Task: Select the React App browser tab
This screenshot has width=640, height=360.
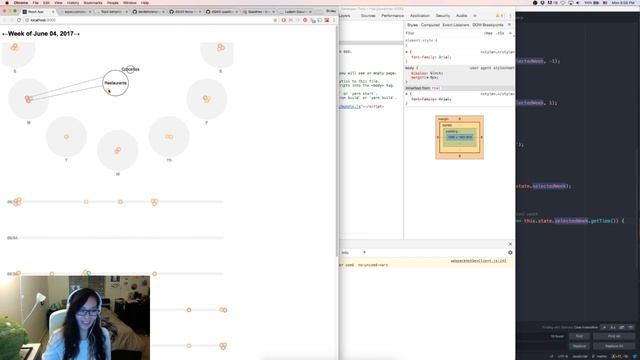Action: [37, 12]
